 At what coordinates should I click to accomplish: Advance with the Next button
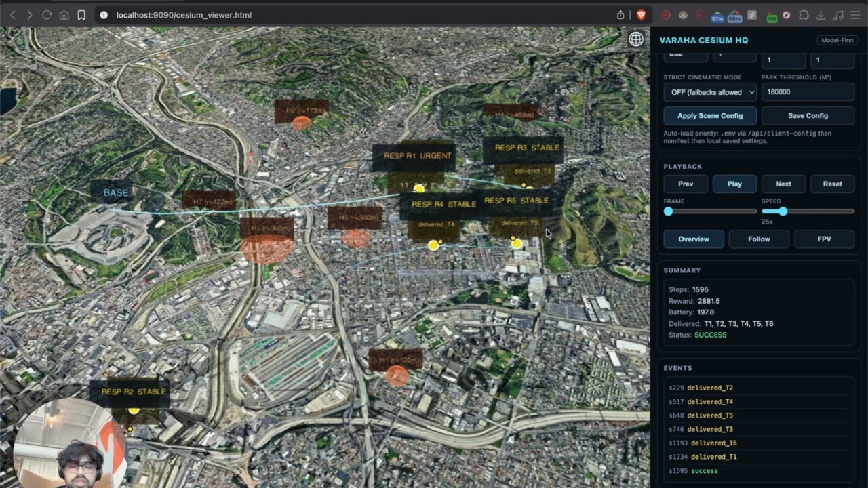[x=783, y=184]
